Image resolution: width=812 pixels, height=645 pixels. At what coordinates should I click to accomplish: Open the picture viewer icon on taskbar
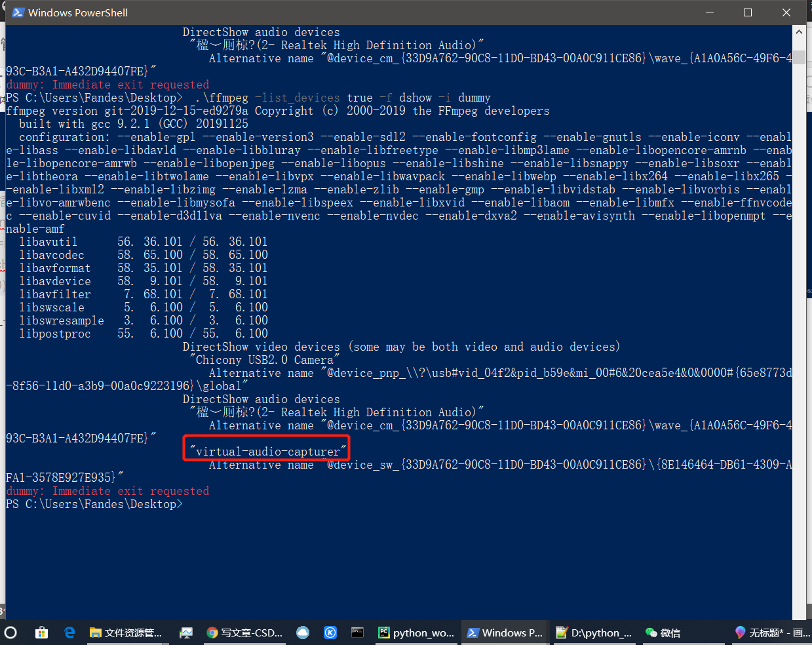[186, 633]
